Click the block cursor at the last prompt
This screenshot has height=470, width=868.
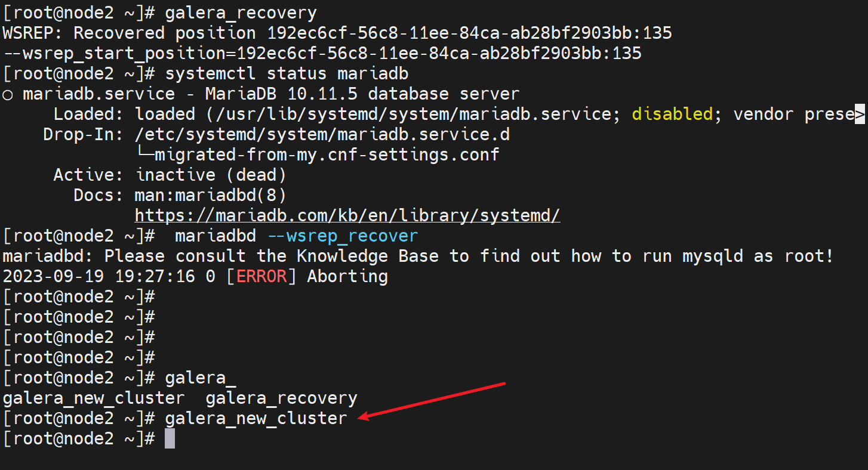pos(170,438)
